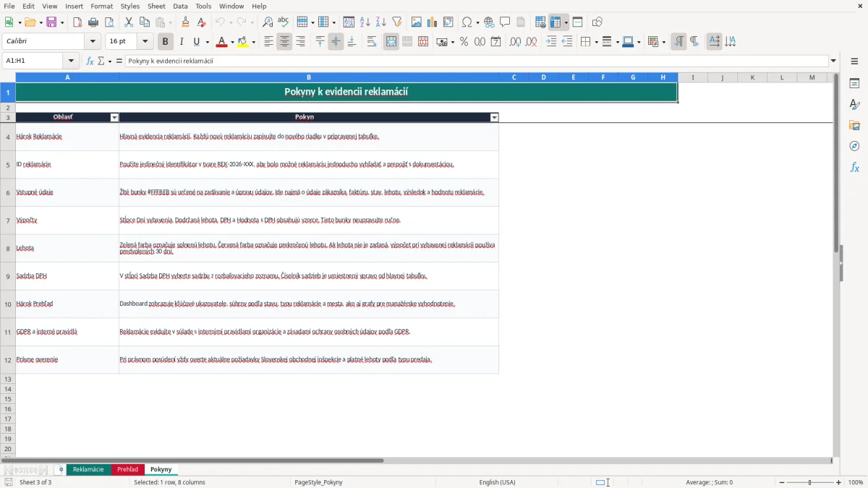Screen dimensions: 868x488
Task: Open the Sheet menu
Action: coord(156,6)
